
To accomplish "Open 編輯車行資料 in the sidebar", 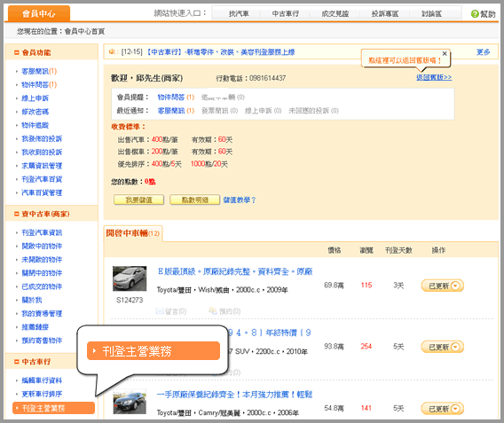I will tap(42, 380).
